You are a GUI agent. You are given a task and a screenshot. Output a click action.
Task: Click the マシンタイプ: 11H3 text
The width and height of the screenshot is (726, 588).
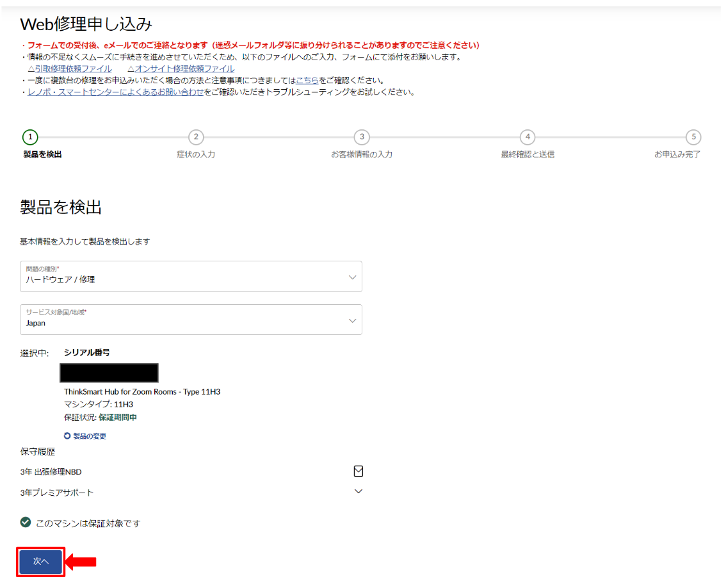[99, 405]
